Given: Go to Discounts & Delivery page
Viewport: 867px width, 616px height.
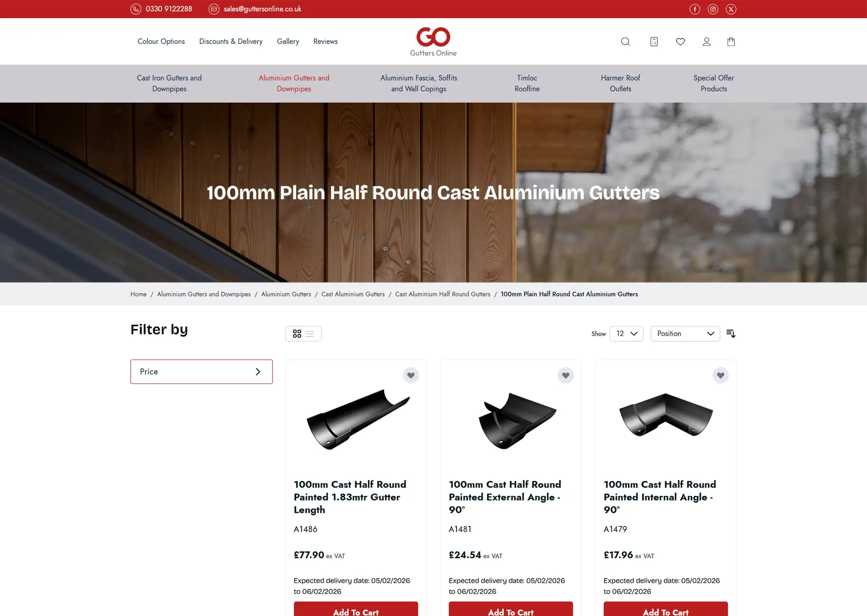Looking at the screenshot, I should (231, 41).
